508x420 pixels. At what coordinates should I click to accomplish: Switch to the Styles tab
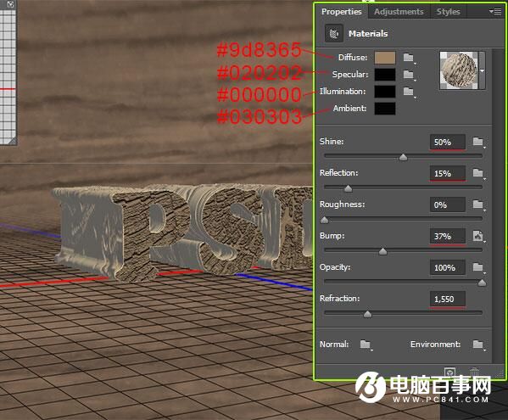coord(448,12)
